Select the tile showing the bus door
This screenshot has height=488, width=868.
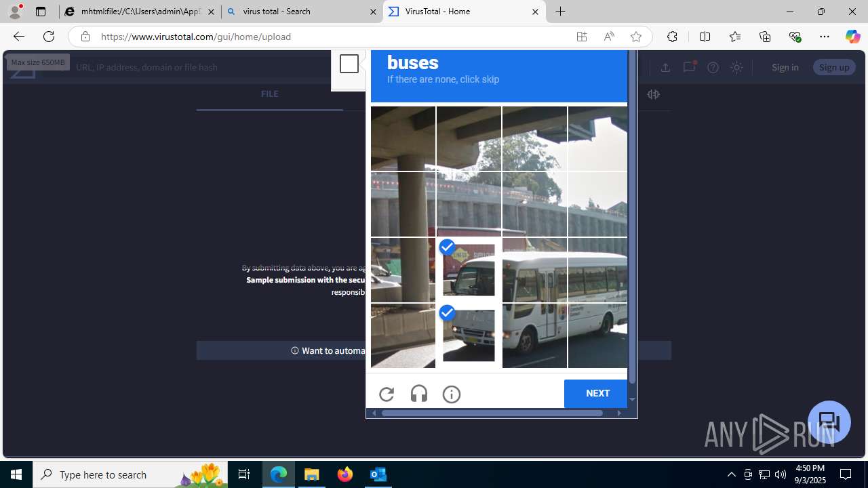(534, 270)
